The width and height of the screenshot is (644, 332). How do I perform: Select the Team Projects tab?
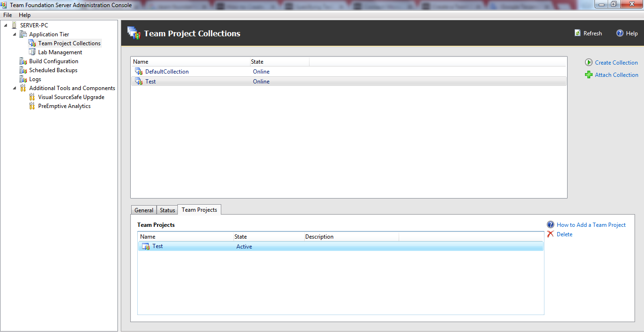coord(200,210)
